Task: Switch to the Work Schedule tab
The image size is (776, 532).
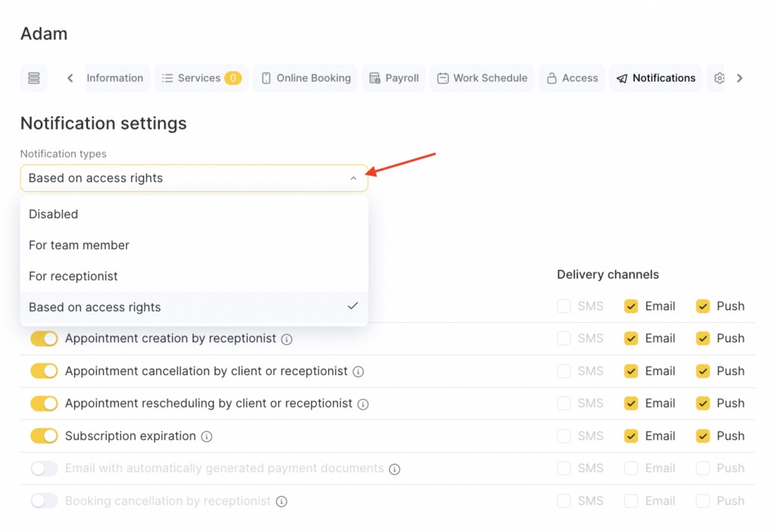Action: coord(482,78)
